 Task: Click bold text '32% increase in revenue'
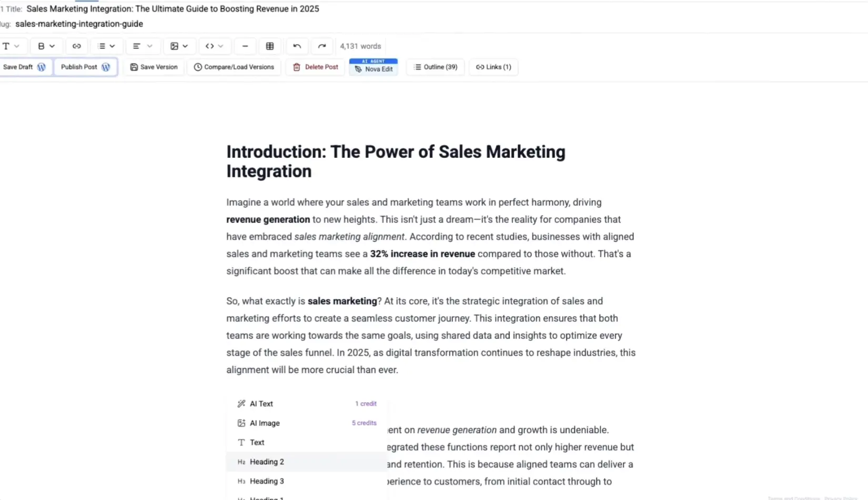point(422,254)
